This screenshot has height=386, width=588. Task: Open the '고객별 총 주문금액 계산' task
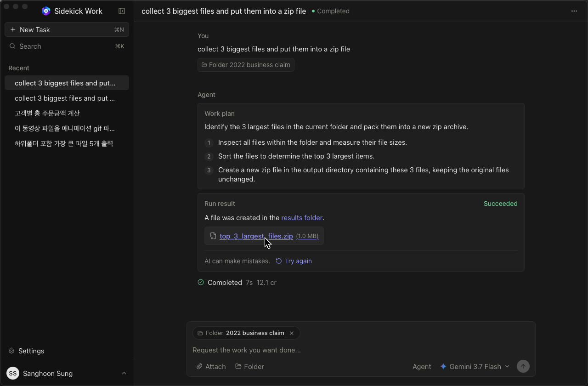pos(67,113)
